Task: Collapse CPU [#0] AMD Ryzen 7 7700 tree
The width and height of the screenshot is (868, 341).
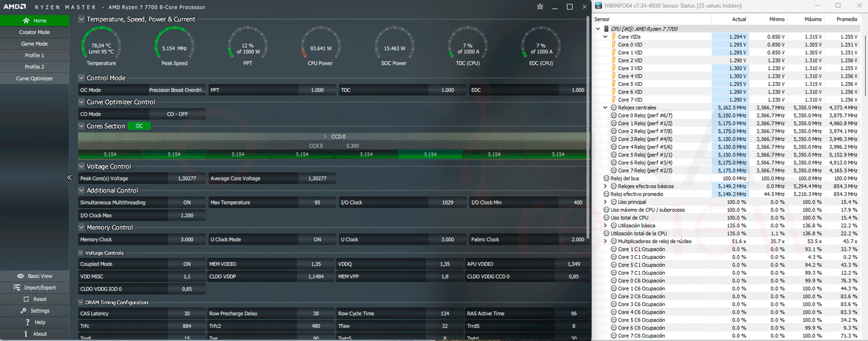Action: click(x=599, y=29)
